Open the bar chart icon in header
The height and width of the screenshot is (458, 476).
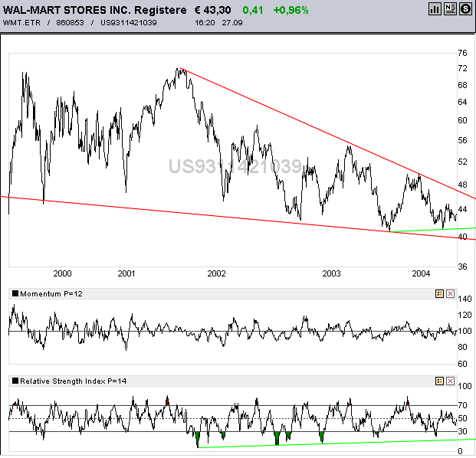[435, 9]
